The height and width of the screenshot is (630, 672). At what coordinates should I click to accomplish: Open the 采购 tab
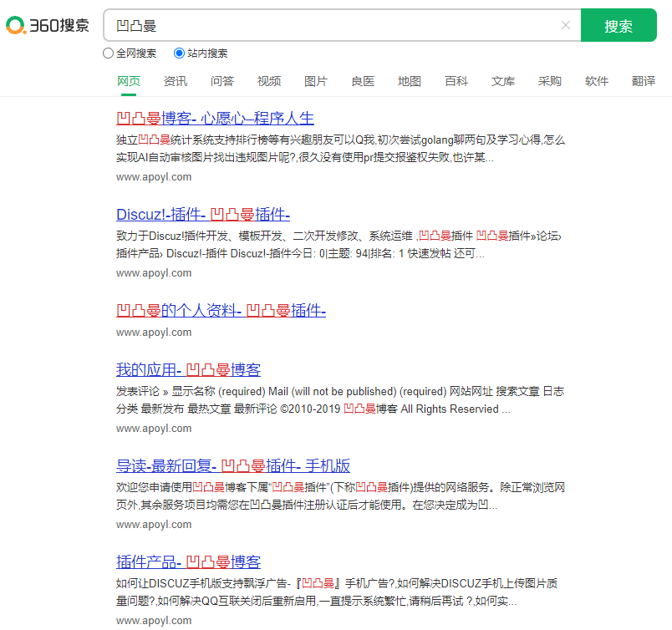[x=549, y=81]
